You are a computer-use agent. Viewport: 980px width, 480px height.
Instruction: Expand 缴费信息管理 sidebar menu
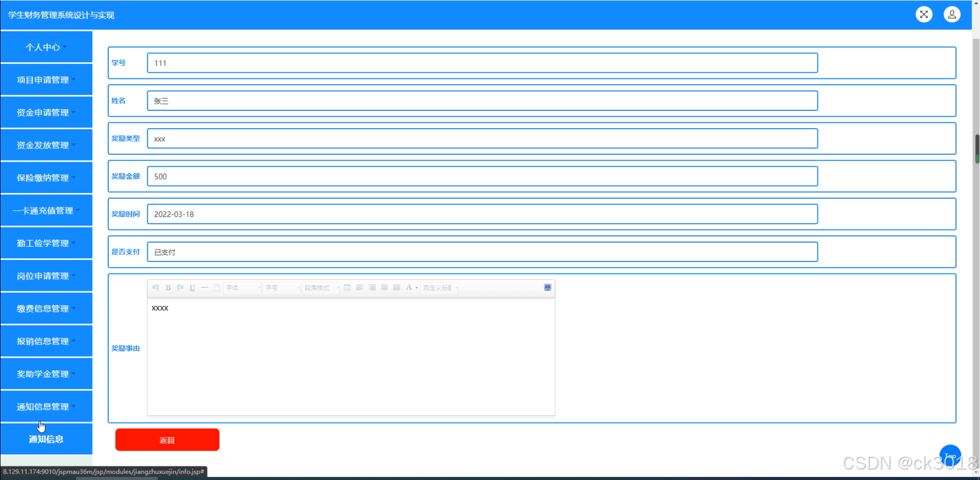coord(47,308)
